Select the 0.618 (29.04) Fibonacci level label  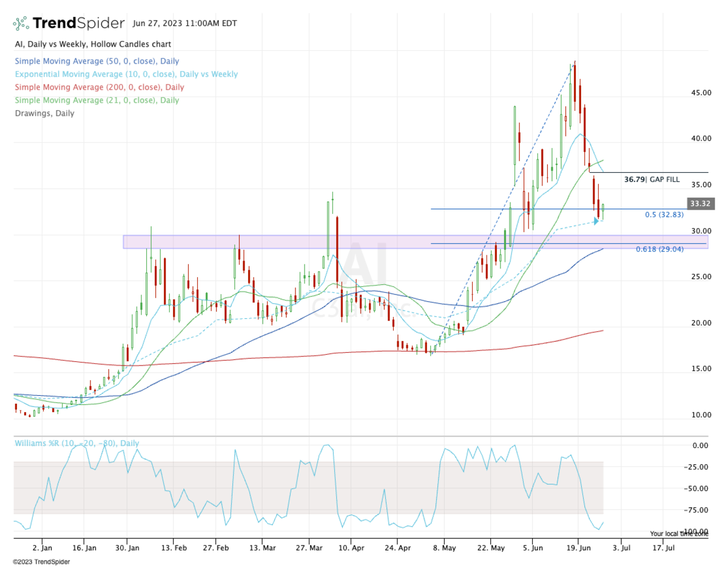[659, 248]
